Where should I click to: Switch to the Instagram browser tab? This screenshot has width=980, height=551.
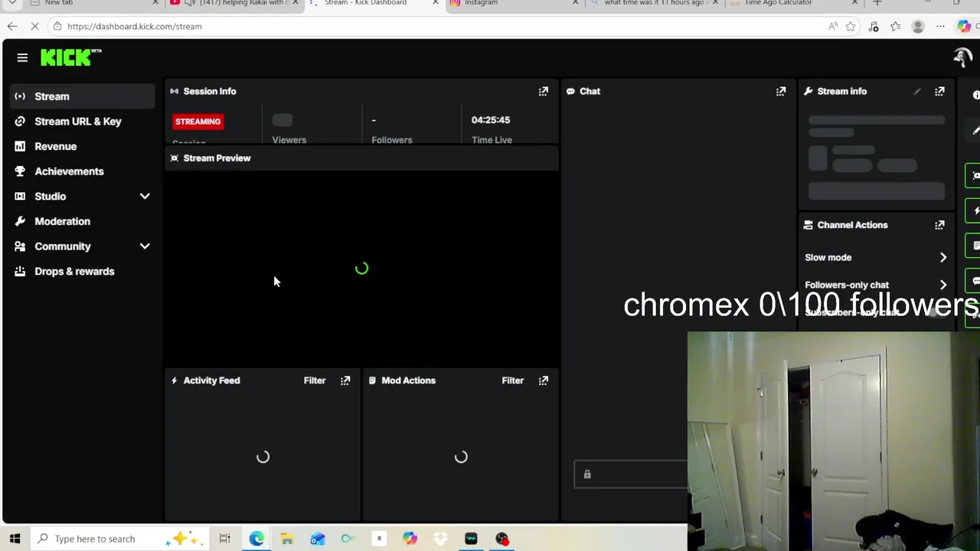[513, 3]
